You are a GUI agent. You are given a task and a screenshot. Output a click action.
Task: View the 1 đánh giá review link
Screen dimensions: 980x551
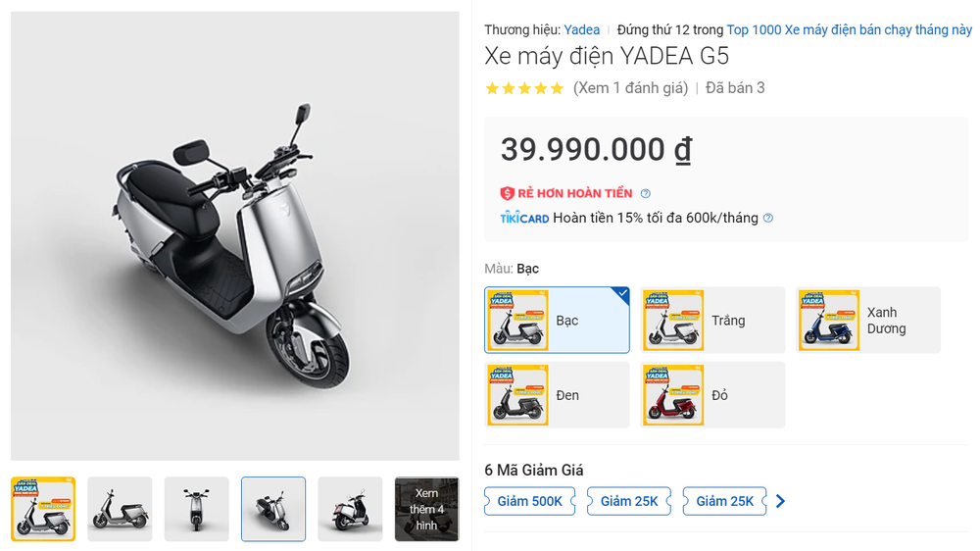coord(630,88)
